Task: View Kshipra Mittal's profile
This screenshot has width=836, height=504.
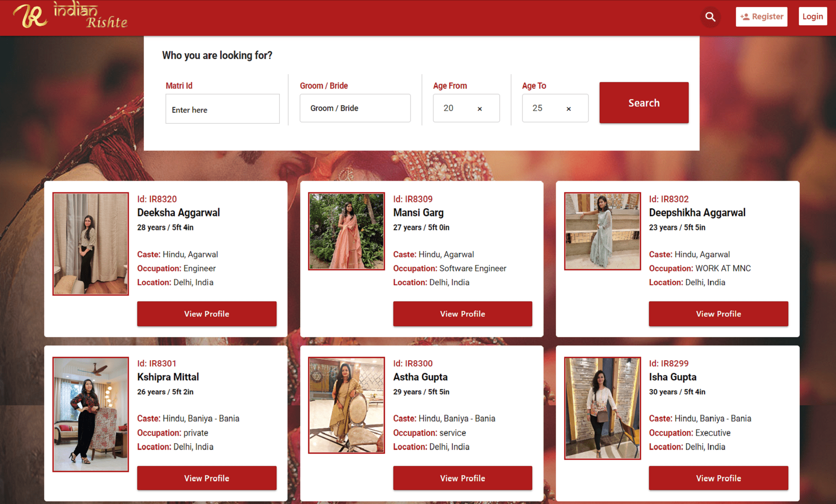Action: pyautogui.click(x=206, y=478)
